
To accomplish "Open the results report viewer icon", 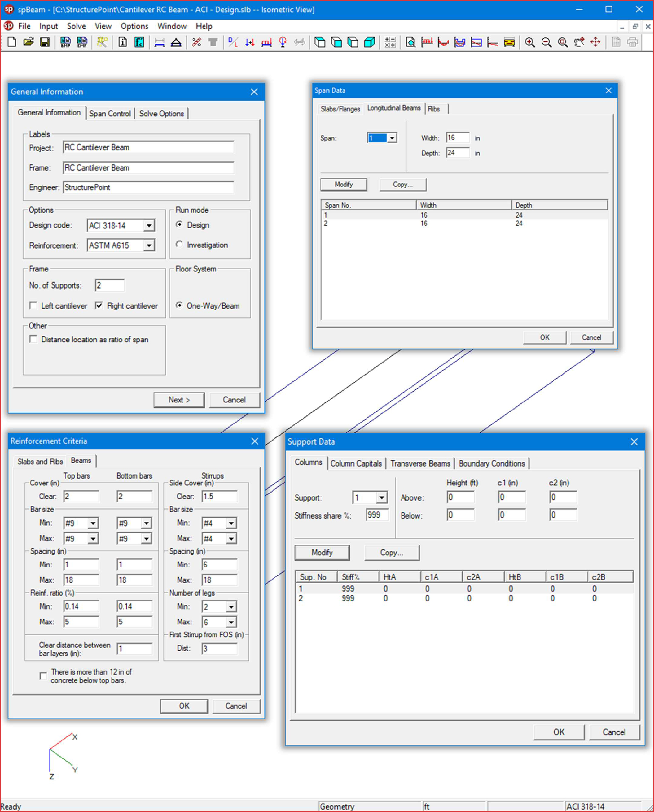I will 410,42.
